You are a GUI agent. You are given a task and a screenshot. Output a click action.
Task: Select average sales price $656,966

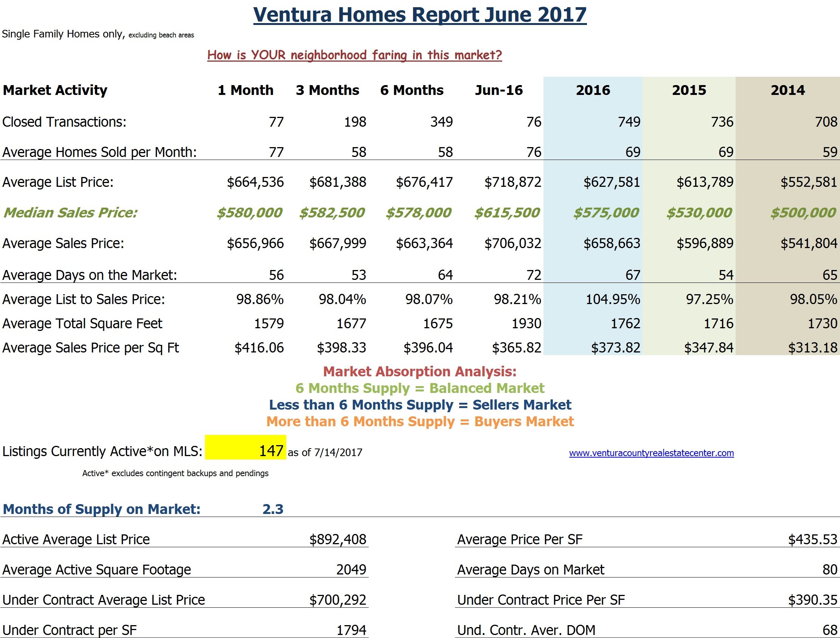(255, 244)
